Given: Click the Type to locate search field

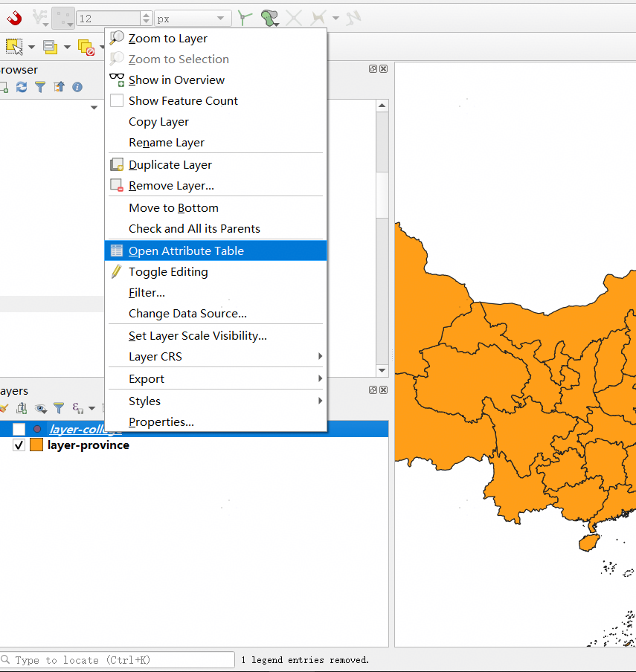Looking at the screenshot, I should click(x=119, y=660).
